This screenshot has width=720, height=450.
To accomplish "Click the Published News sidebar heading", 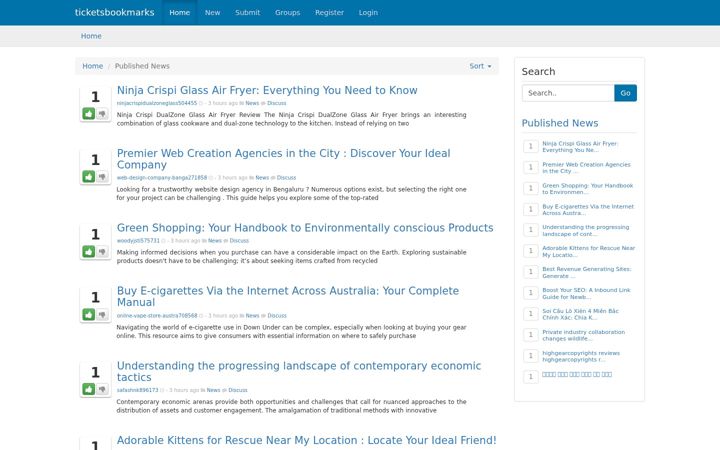I will pyautogui.click(x=560, y=123).
